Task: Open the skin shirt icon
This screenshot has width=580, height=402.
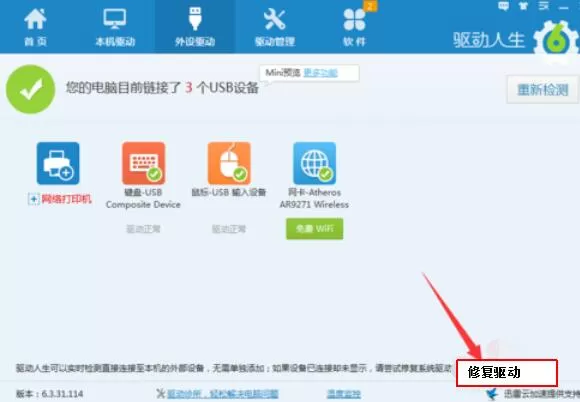Action: (x=523, y=6)
